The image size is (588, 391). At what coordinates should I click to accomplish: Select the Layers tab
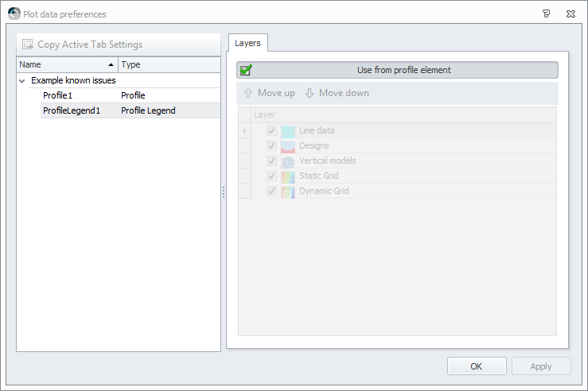248,43
